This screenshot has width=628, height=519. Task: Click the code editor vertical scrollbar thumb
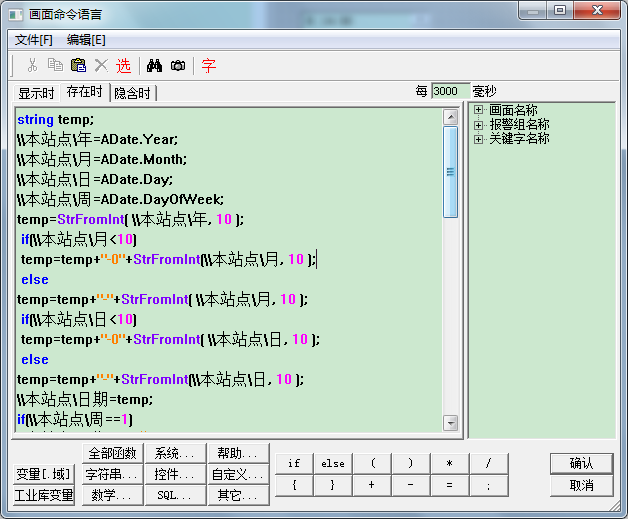(450, 171)
